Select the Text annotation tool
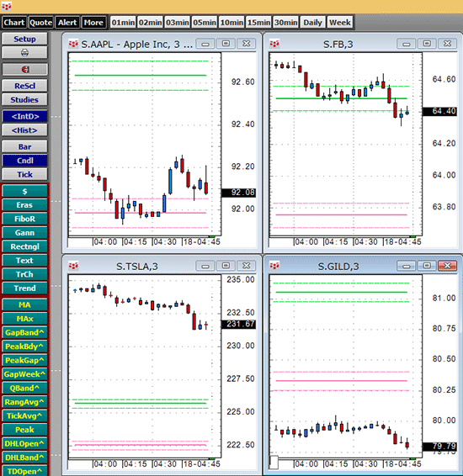 click(24, 261)
